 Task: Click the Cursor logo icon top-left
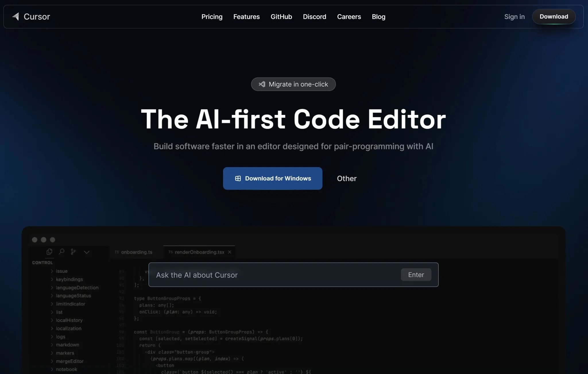click(15, 16)
